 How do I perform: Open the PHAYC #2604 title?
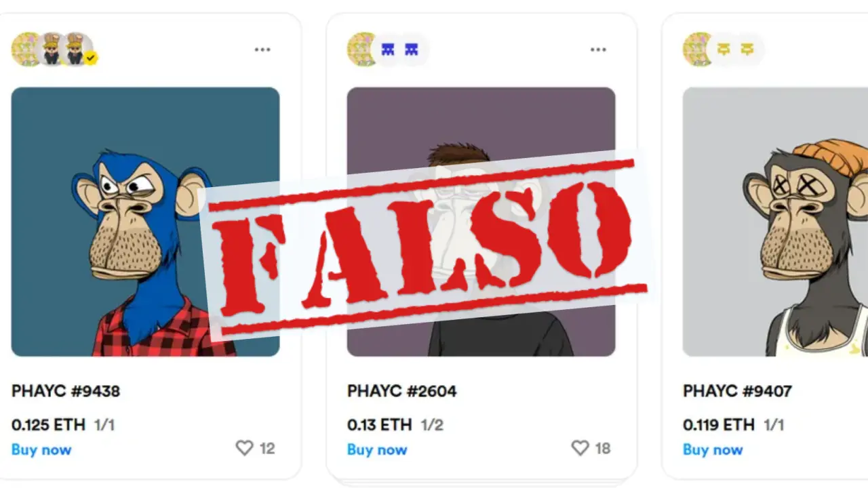coord(402,391)
